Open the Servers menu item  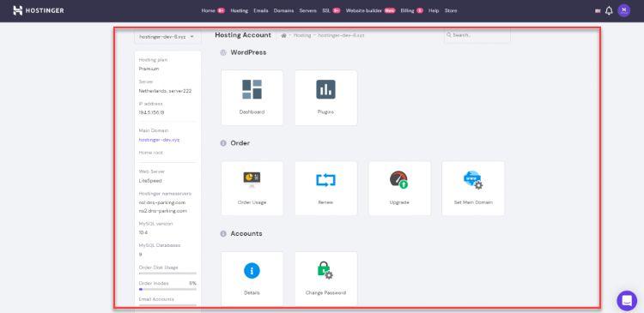(307, 10)
